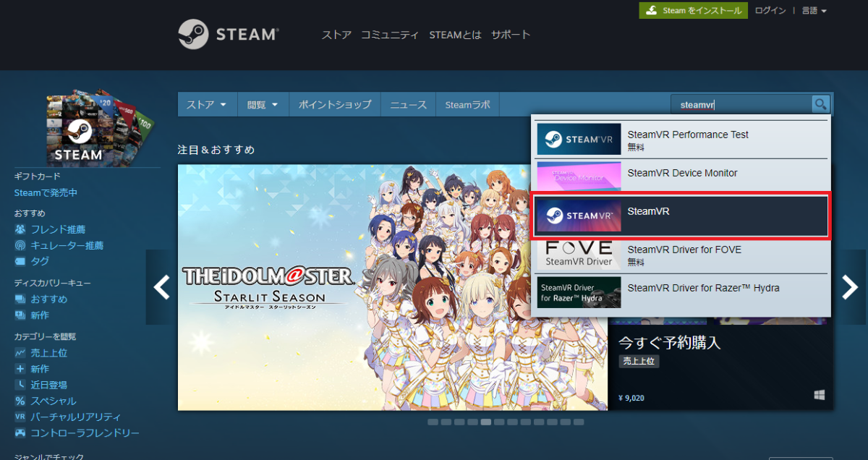The height and width of the screenshot is (460, 868).
Task: Select the first carousel page dot
Action: [x=433, y=422]
